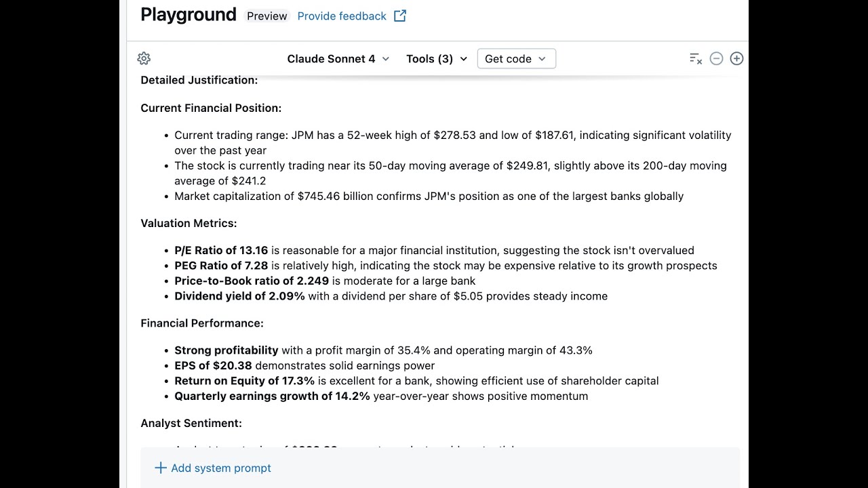The image size is (868, 488).
Task: Open the Provide feedback link
Action: [342, 16]
